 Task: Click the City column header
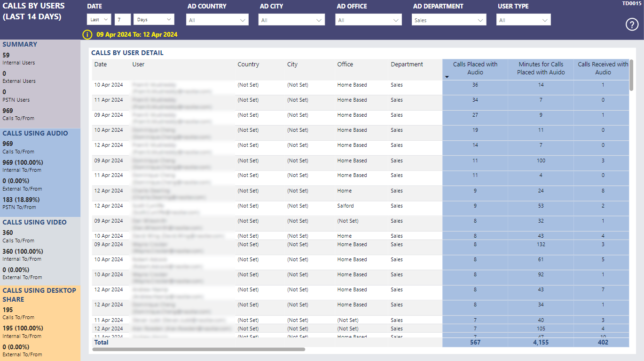click(292, 64)
